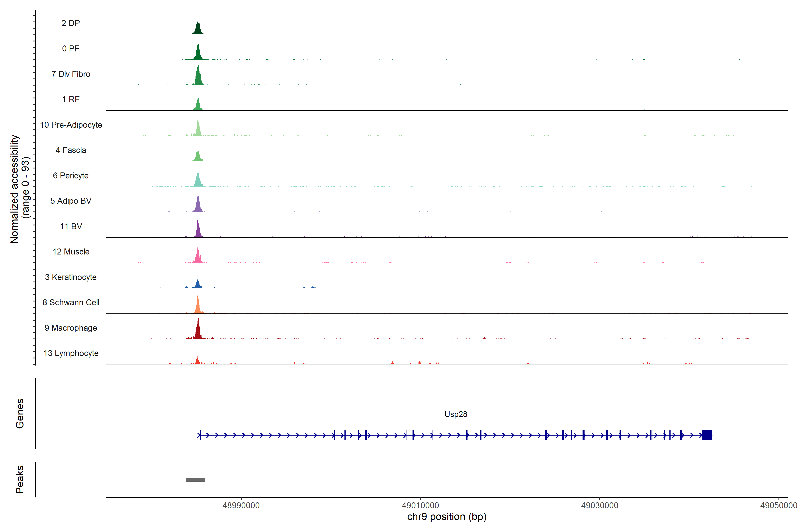Viewport: 798px width, 532px height.
Task: Click the 48990000 axis tick label
Action: click(241, 505)
